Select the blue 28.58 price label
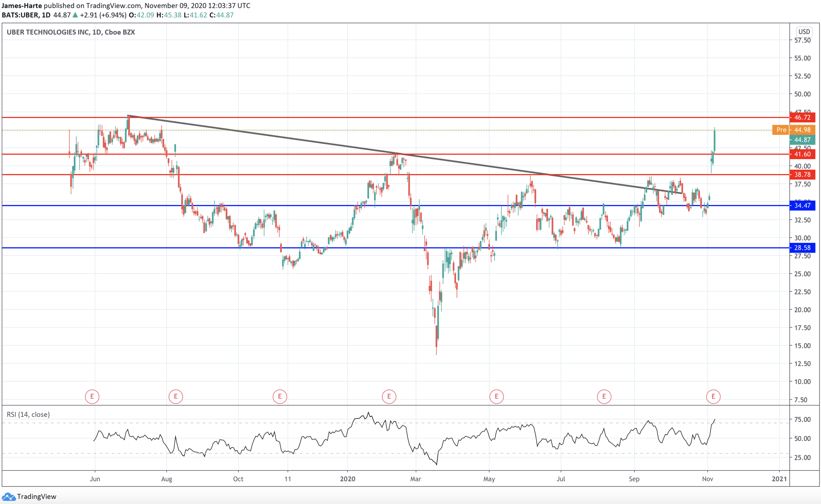The width and height of the screenshot is (821, 504). pos(802,248)
